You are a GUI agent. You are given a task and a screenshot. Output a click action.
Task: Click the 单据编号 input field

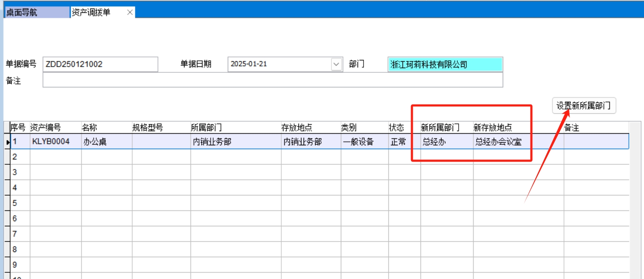(x=100, y=64)
